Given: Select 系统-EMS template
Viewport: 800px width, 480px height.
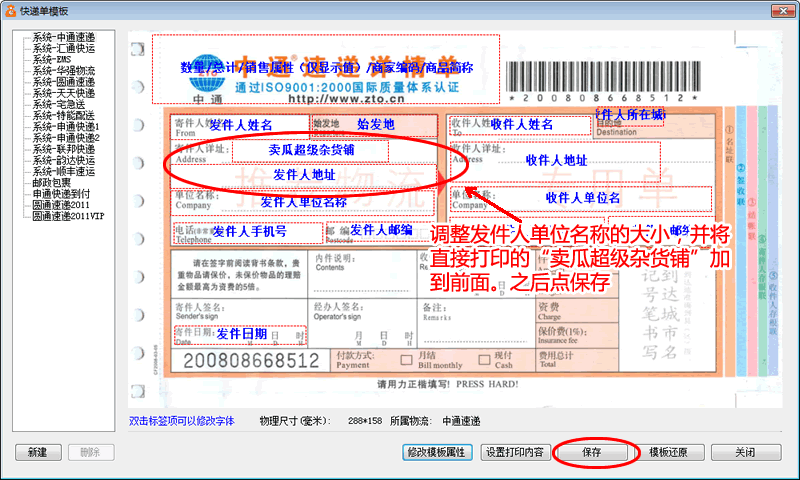Looking at the screenshot, I should [x=52, y=59].
